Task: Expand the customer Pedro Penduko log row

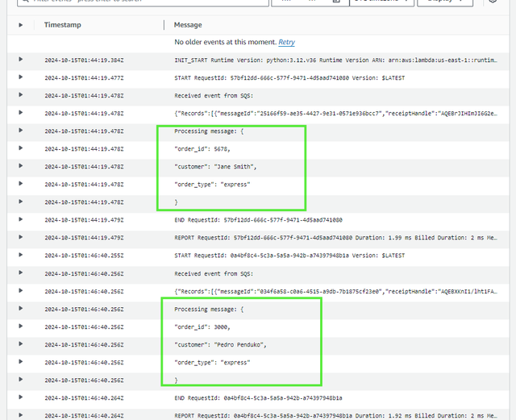Action: point(21,344)
